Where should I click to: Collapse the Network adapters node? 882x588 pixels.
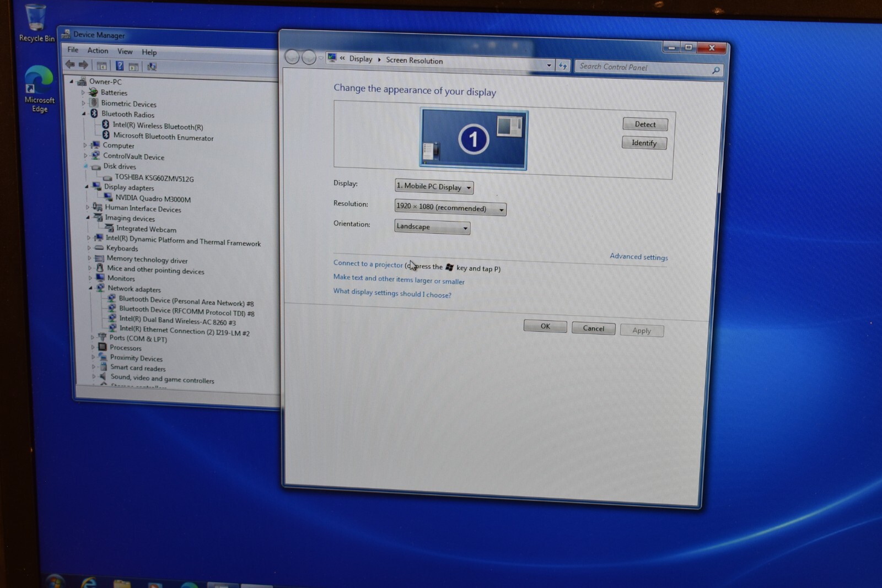(90, 288)
